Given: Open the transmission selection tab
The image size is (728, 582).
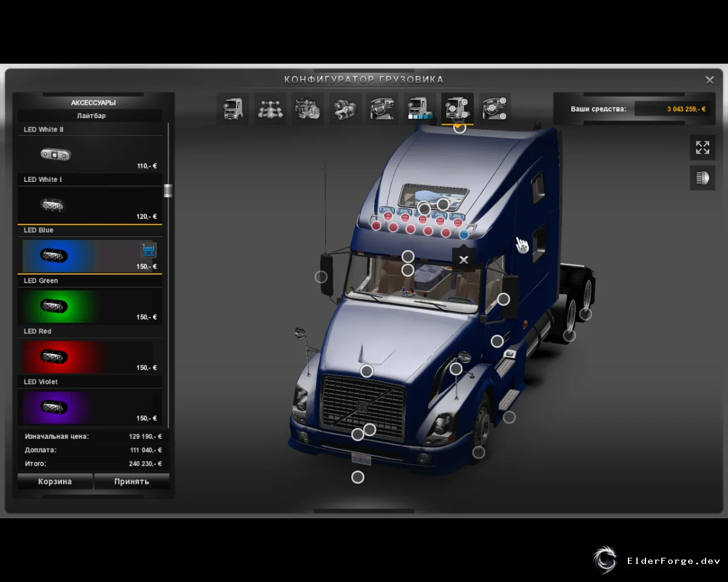Looking at the screenshot, I should click(345, 109).
